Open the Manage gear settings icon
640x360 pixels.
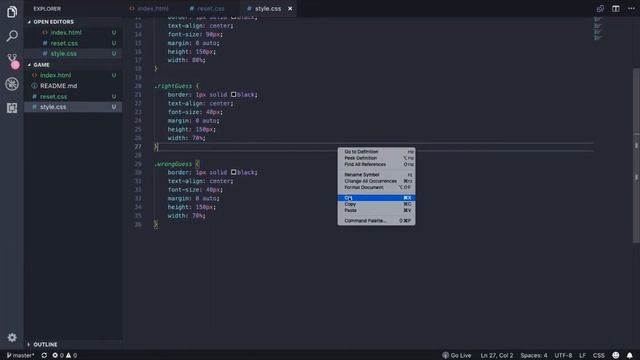tap(12, 337)
